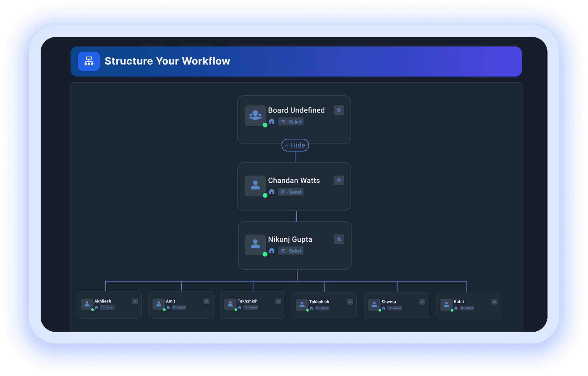The width and height of the screenshot is (588, 376).
Task: Click Chandan Watts profile avatar
Action: [x=255, y=185]
